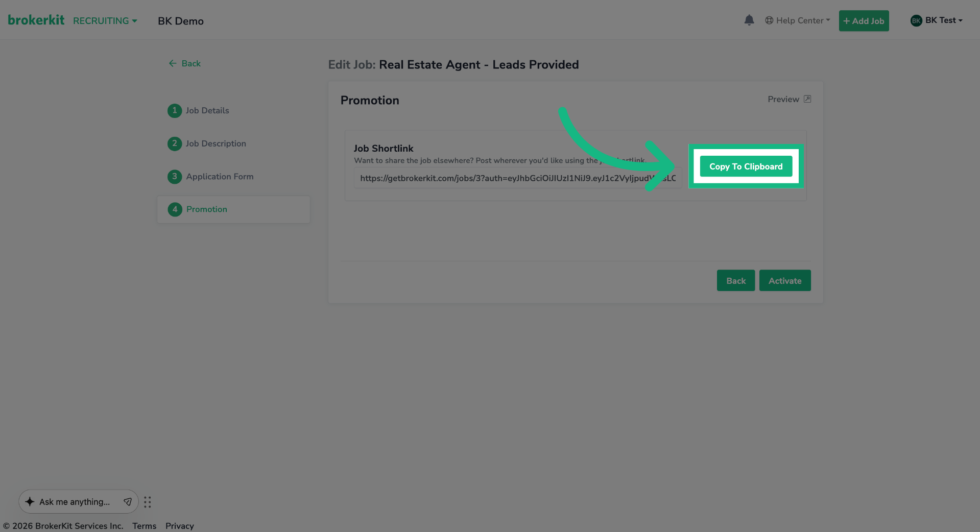Click the Add Job button
This screenshot has width=980, height=532.
tap(863, 20)
